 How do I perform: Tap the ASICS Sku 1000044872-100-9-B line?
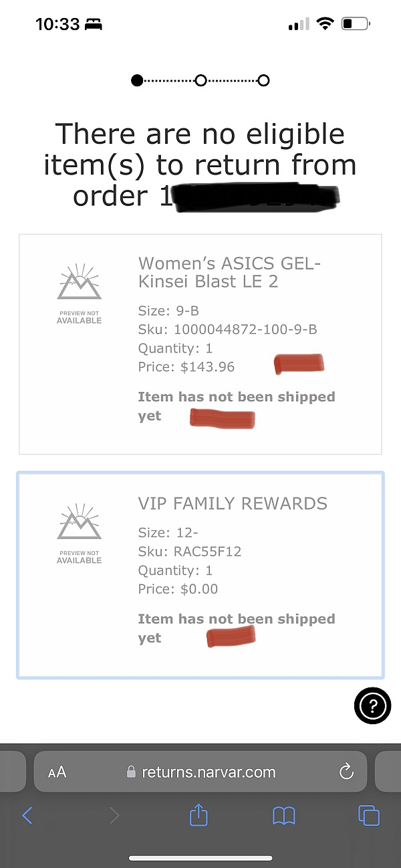click(x=227, y=329)
